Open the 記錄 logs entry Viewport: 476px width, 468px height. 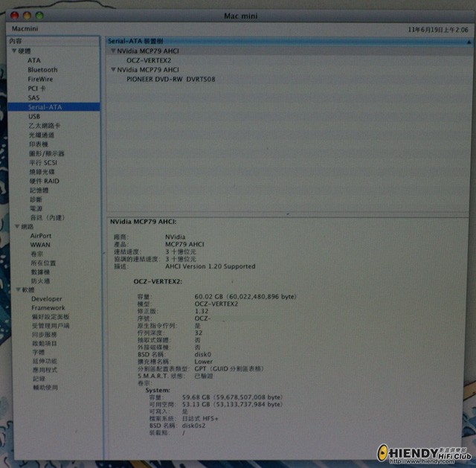click(x=39, y=379)
